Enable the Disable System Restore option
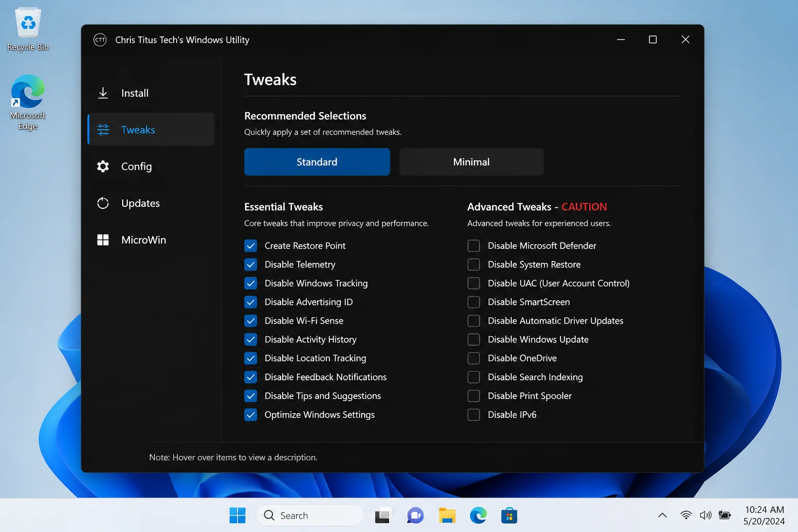 pyautogui.click(x=474, y=264)
